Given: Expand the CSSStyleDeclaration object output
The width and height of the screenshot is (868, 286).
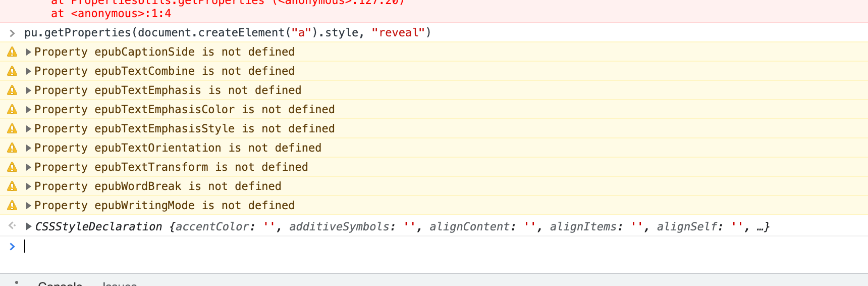Looking at the screenshot, I should (29, 226).
